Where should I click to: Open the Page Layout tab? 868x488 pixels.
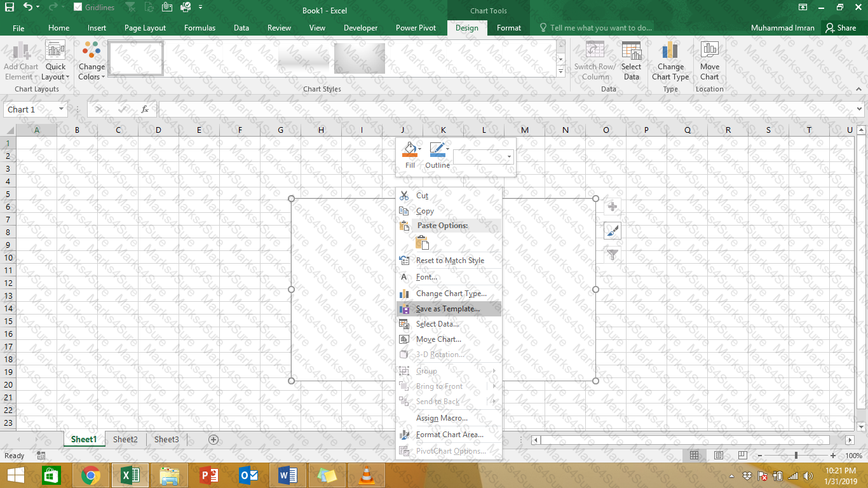145,28
